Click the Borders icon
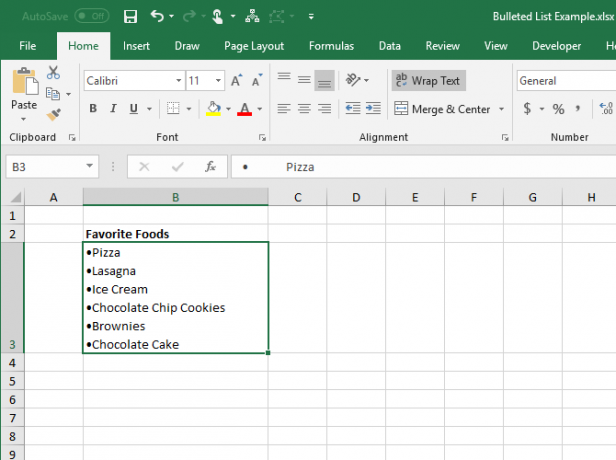This screenshot has width=616, height=460. (173, 108)
